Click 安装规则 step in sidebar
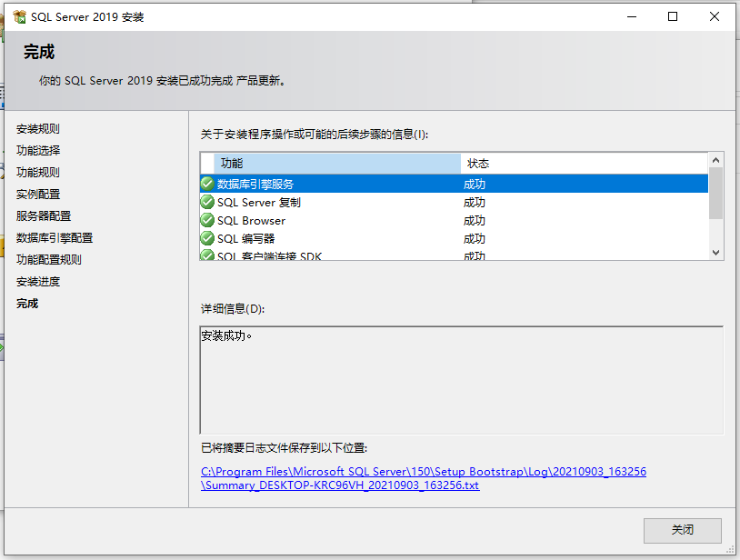Image resolution: width=740 pixels, height=560 pixels. click(38, 129)
